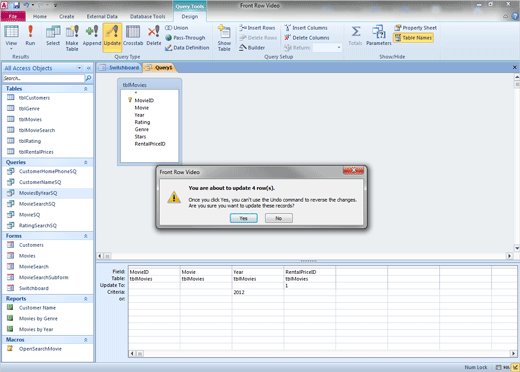Viewport: 520px width, 372px height.
Task: Open the expression Builder
Action: [252, 48]
